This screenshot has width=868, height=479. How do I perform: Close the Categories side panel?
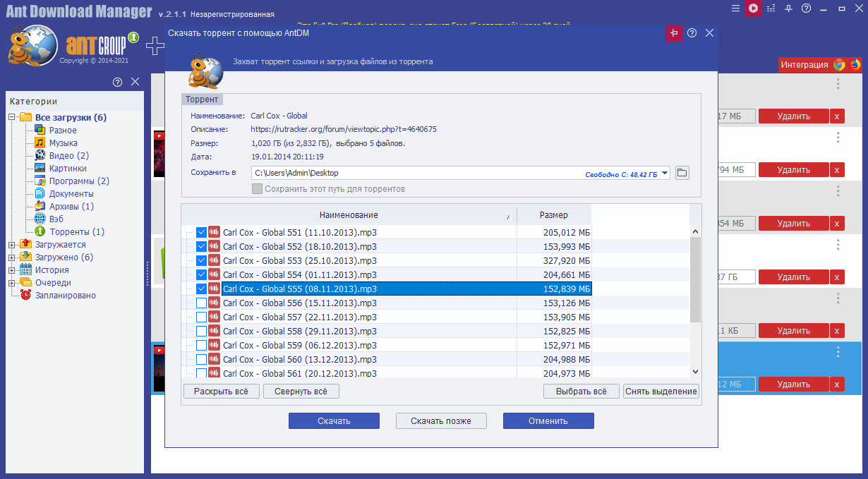click(x=135, y=83)
